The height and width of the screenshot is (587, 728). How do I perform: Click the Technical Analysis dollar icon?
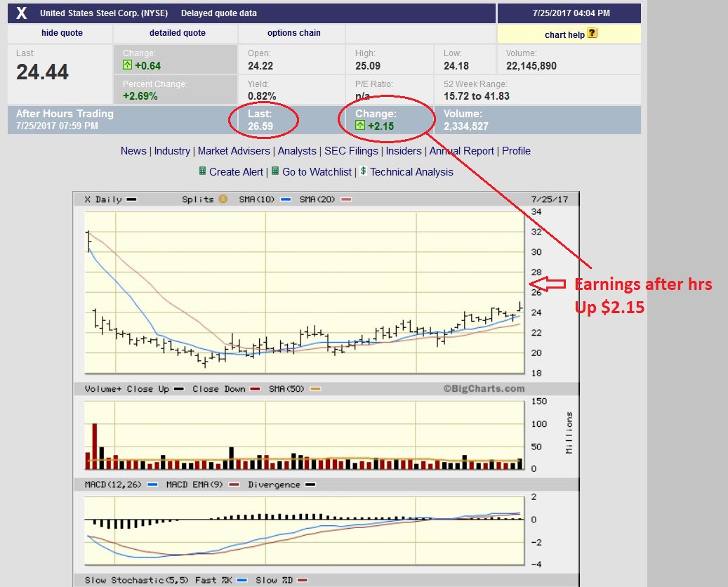click(x=364, y=171)
